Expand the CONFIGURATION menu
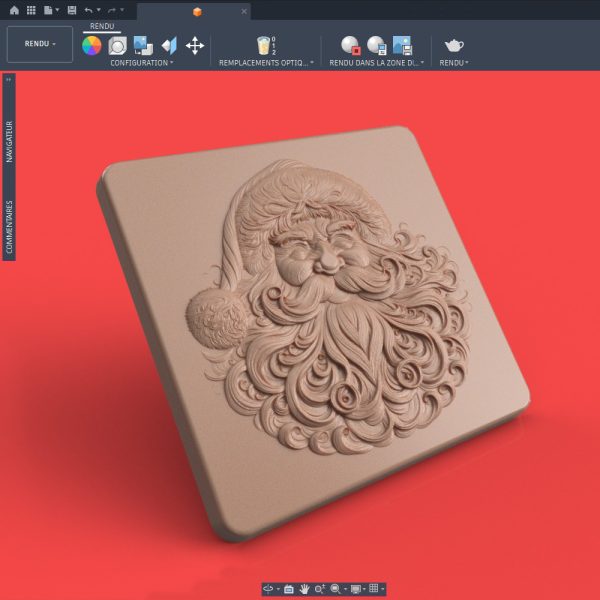600x600 pixels. [142, 63]
